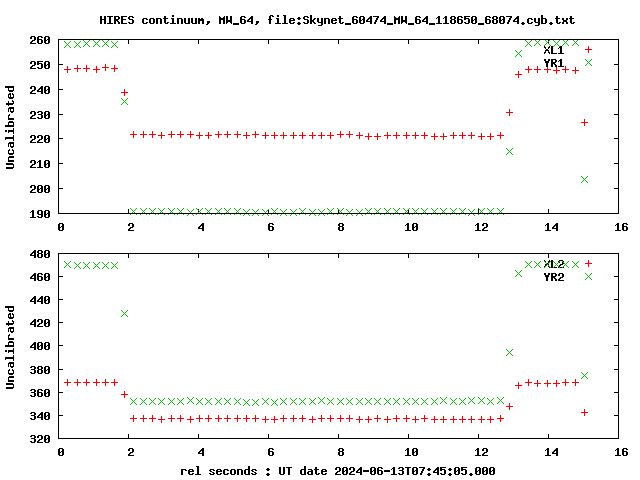The width and height of the screenshot is (640, 480).
Task: Click the 260 tick label on the upper y-axis
Action: 40,40
